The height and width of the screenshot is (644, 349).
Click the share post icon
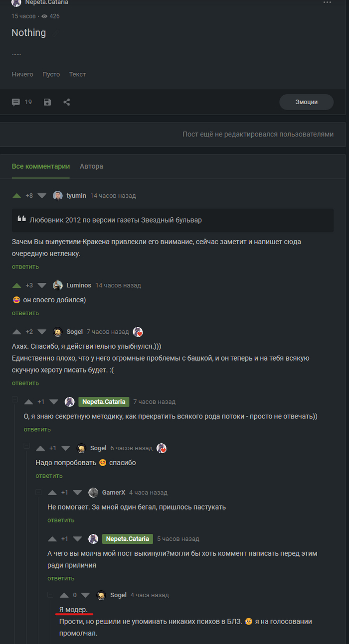67,102
